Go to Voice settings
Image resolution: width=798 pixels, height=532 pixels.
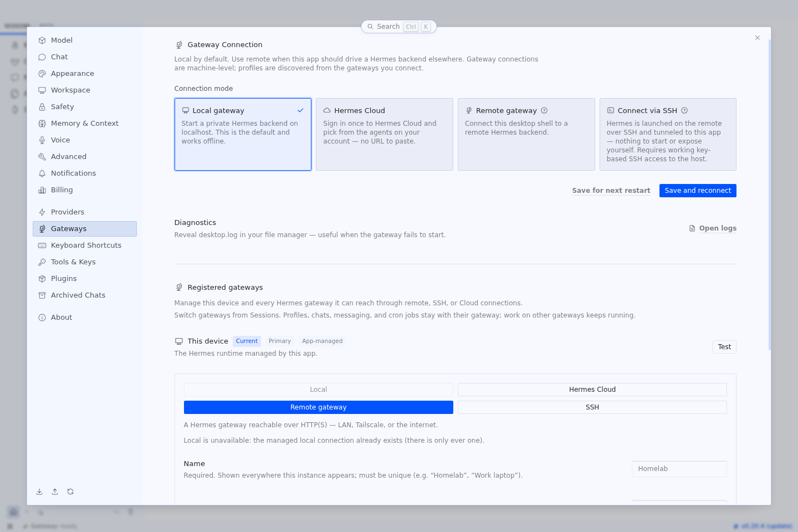(84, 140)
